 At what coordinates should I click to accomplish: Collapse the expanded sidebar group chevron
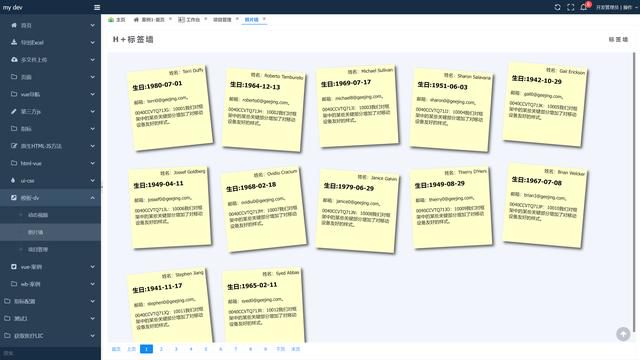point(93,198)
